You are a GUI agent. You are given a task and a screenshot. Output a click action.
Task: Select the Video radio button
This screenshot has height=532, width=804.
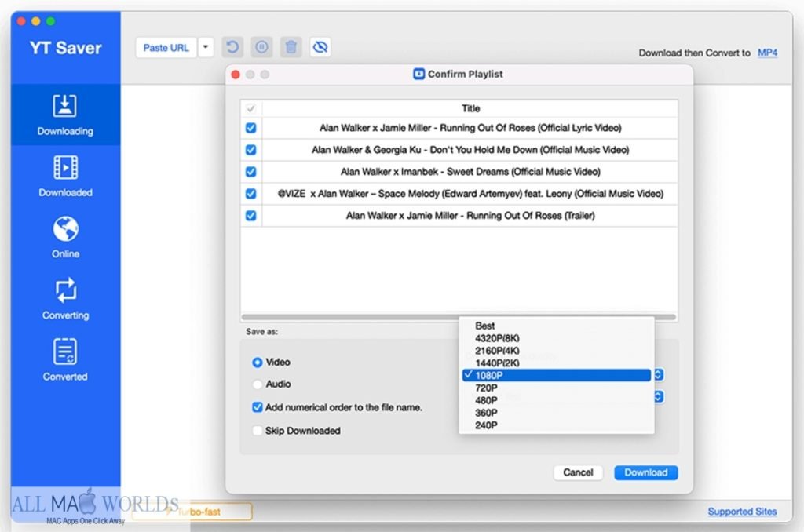pyautogui.click(x=258, y=363)
